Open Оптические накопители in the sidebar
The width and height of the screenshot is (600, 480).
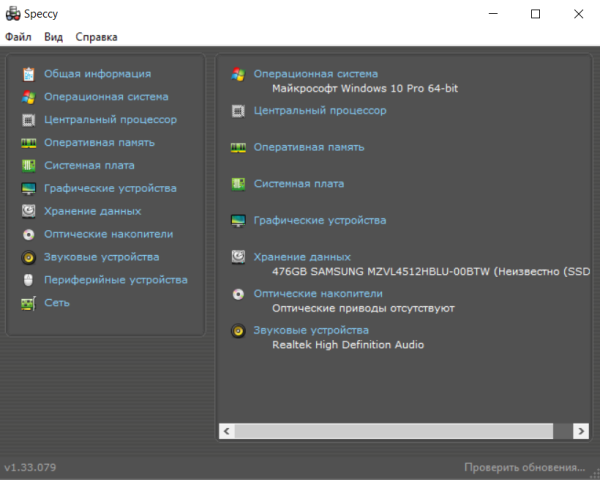tap(109, 234)
